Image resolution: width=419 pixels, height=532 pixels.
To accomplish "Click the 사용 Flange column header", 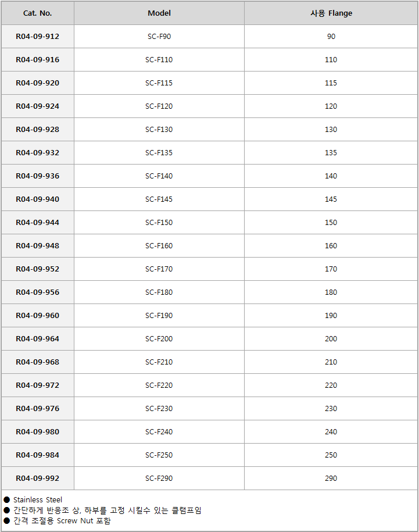I will [x=331, y=13].
